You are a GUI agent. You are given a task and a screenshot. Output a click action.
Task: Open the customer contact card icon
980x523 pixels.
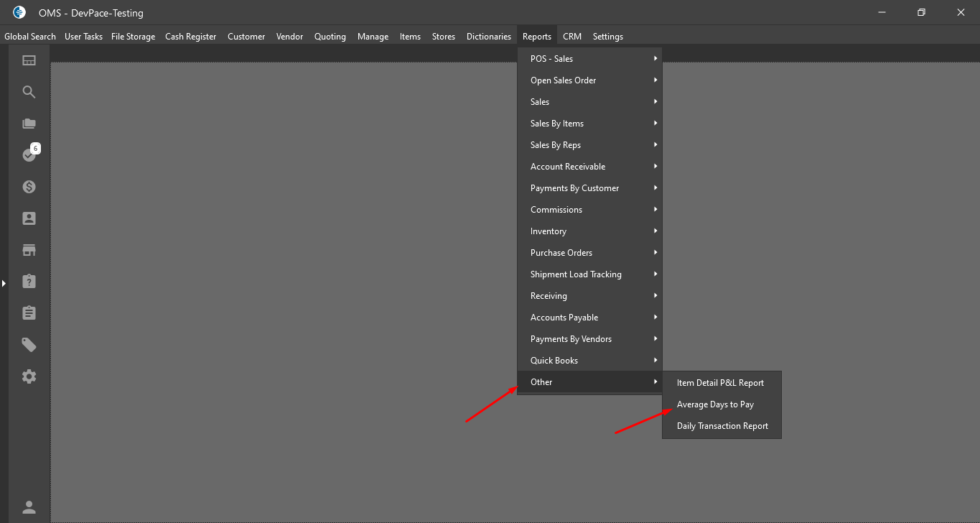(29, 218)
